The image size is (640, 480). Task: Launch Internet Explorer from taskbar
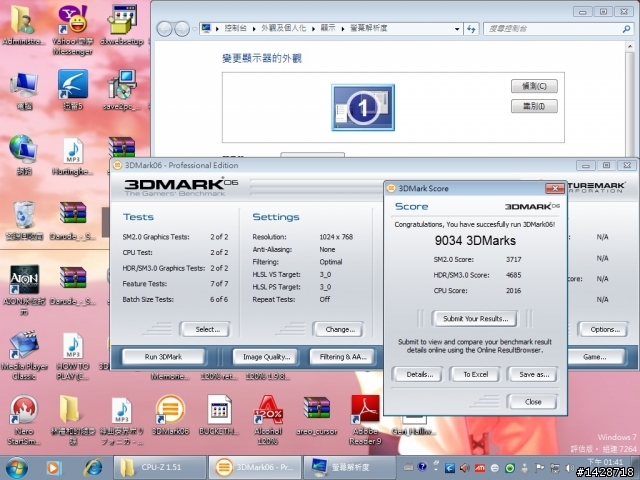pyautogui.click(x=93, y=468)
